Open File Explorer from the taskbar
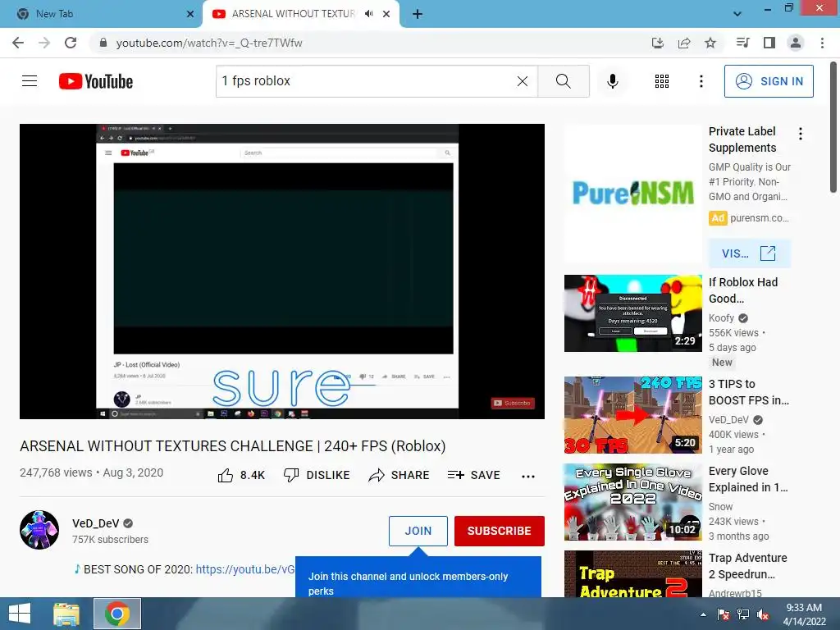Screen dimensions: 840x630 pyautogui.click(x=66, y=614)
